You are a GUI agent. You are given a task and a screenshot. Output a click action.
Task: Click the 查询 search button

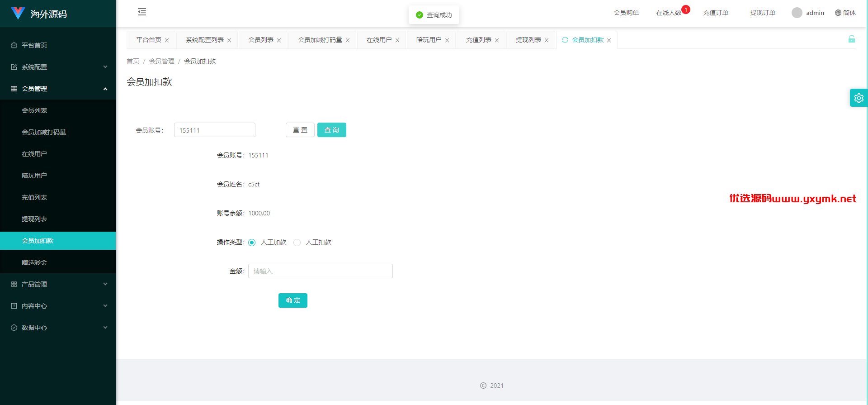[x=332, y=130]
